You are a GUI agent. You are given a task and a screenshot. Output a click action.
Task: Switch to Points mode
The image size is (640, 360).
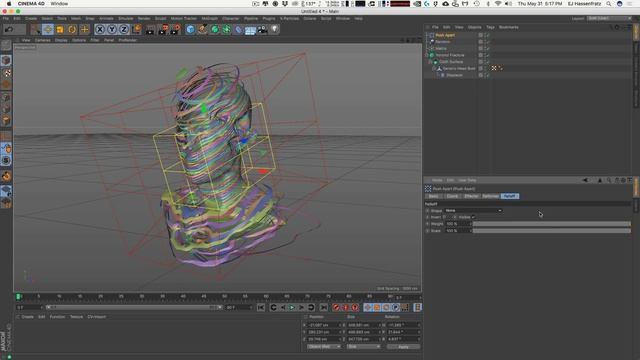(6, 97)
